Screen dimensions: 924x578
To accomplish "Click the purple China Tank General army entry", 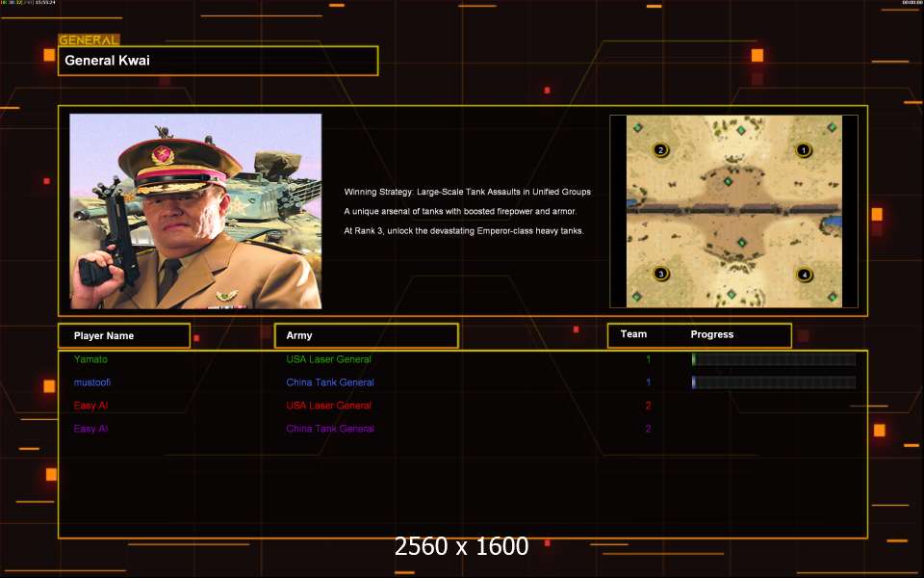I will click(x=330, y=429).
